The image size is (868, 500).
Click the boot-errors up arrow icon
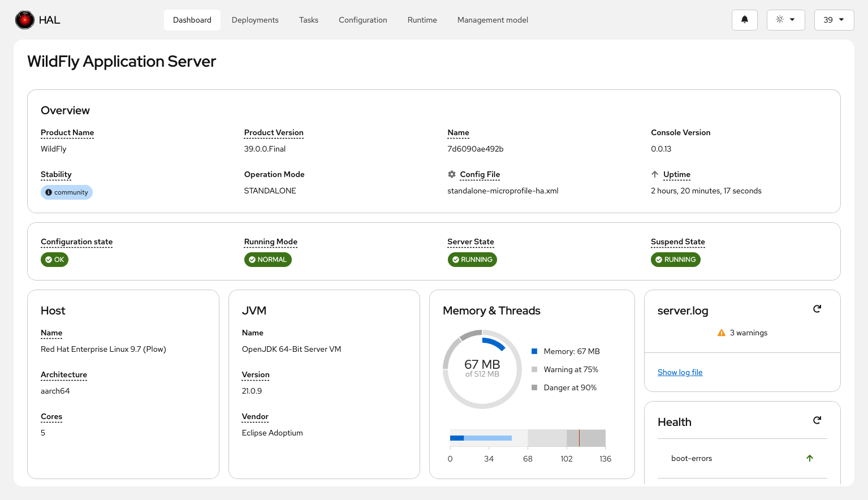pos(810,458)
